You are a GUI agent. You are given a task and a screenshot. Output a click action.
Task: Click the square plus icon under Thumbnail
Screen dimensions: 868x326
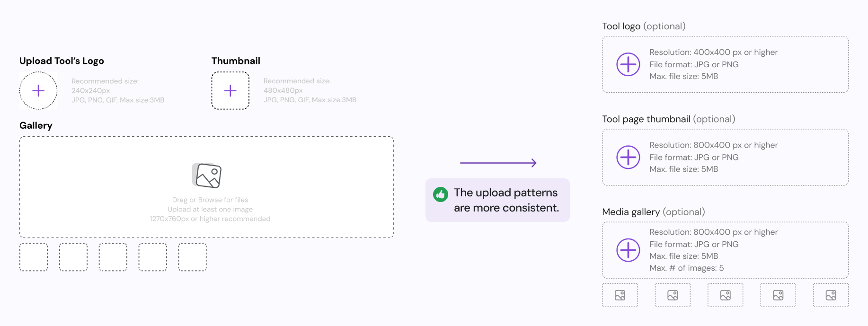click(x=230, y=91)
